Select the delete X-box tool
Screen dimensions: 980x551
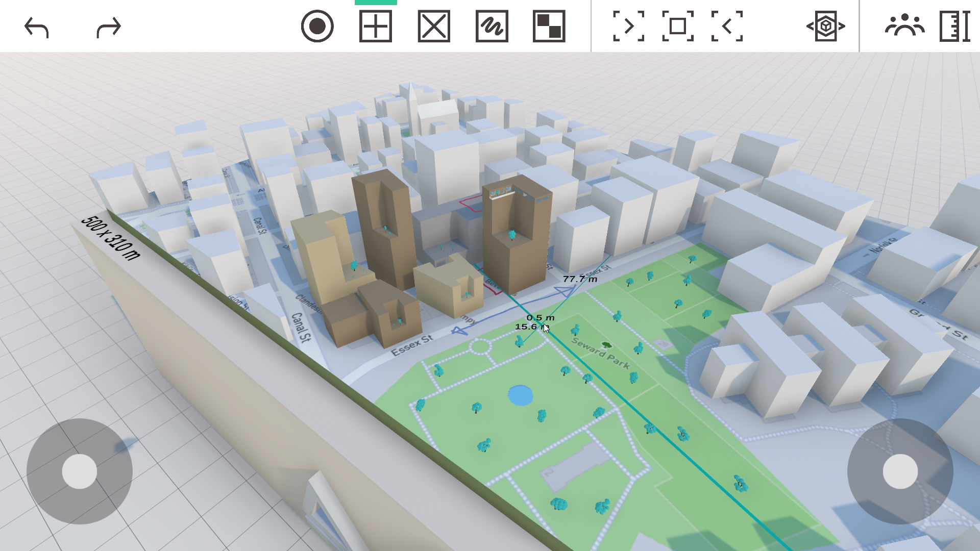click(434, 26)
